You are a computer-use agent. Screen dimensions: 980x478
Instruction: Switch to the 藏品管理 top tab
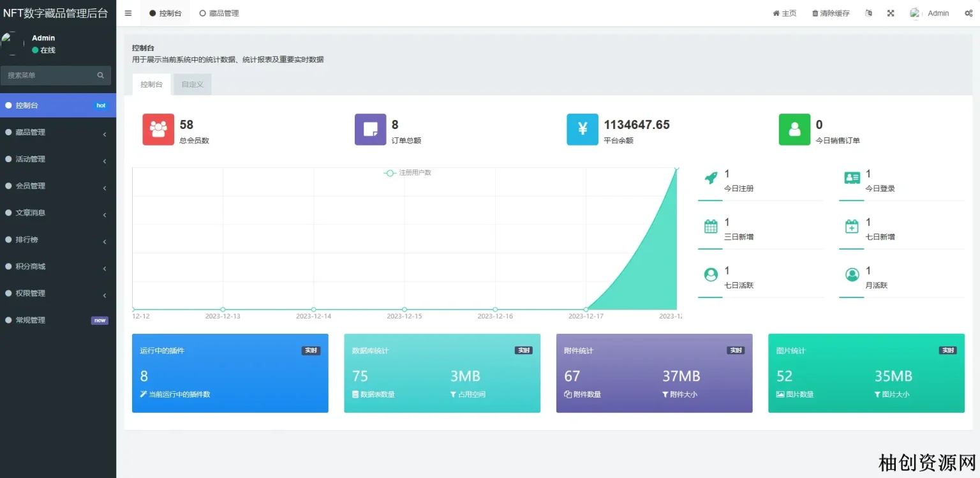coord(219,13)
